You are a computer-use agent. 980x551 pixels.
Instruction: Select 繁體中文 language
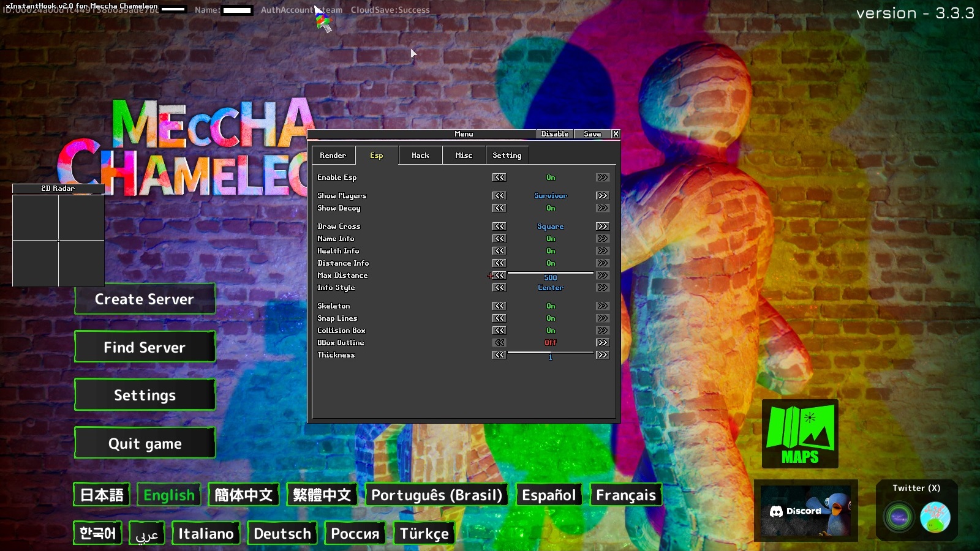tap(322, 495)
